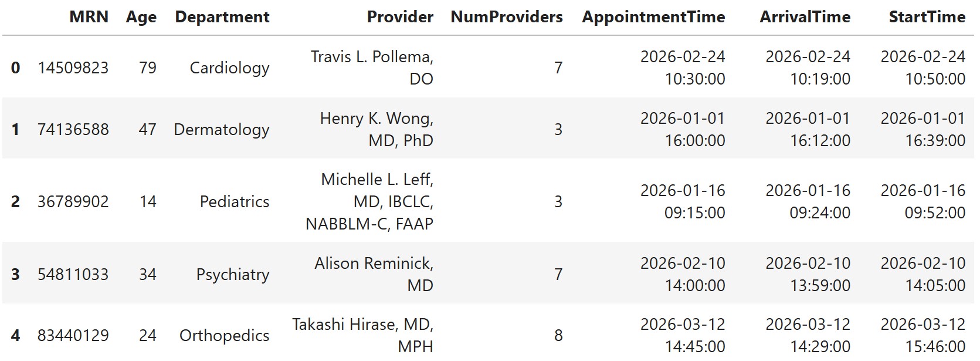The width and height of the screenshot is (980, 361).
Task: Select row index 4
Action: (x=15, y=335)
